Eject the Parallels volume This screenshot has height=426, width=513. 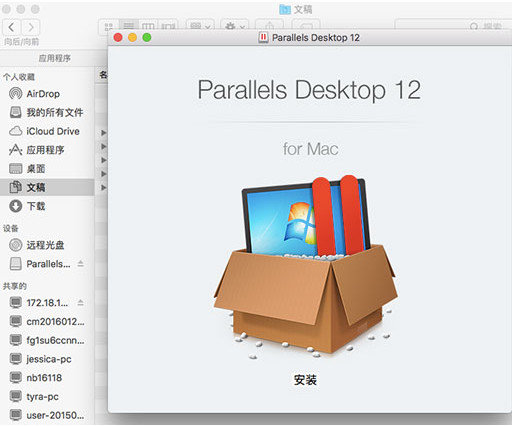tap(80, 264)
